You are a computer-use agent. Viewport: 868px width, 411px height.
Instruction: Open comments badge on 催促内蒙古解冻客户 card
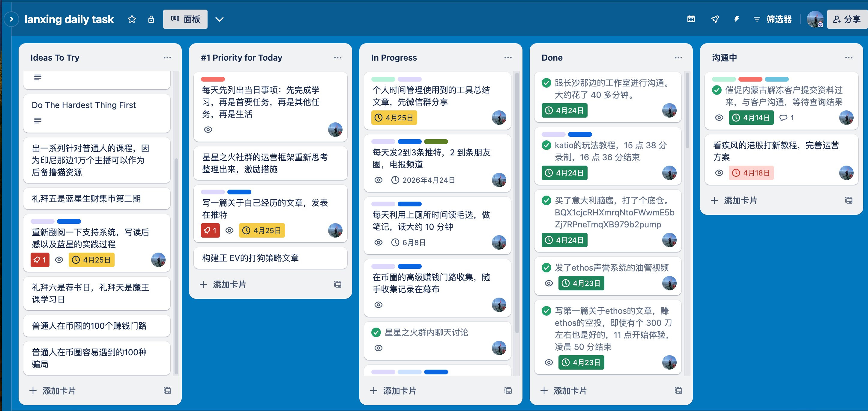787,118
